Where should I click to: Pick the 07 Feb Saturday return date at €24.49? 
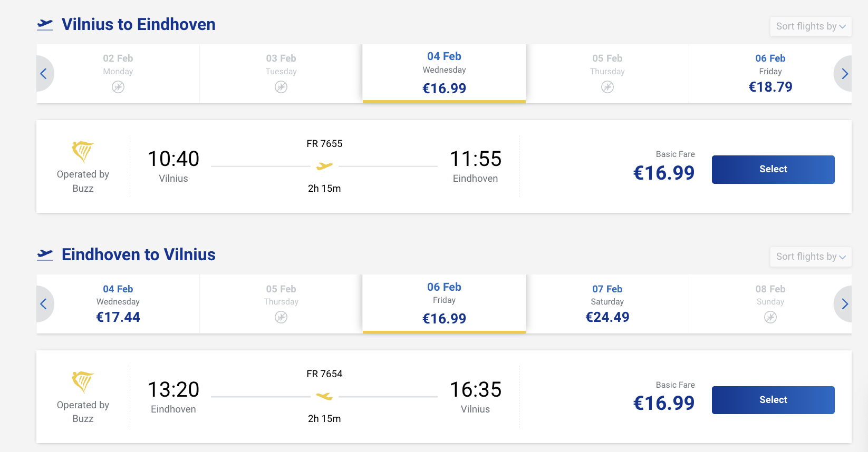tap(607, 304)
